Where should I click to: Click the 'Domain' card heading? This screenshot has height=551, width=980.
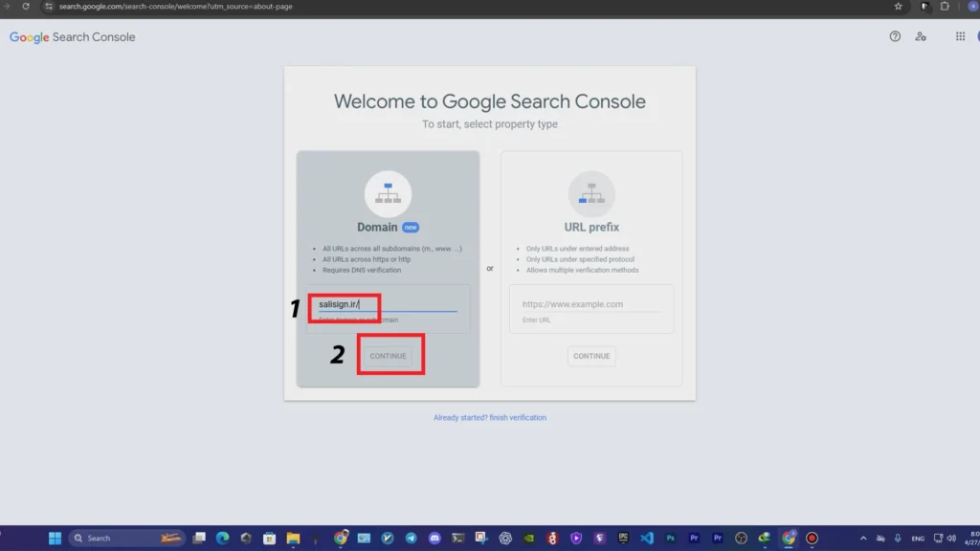pyautogui.click(x=377, y=228)
